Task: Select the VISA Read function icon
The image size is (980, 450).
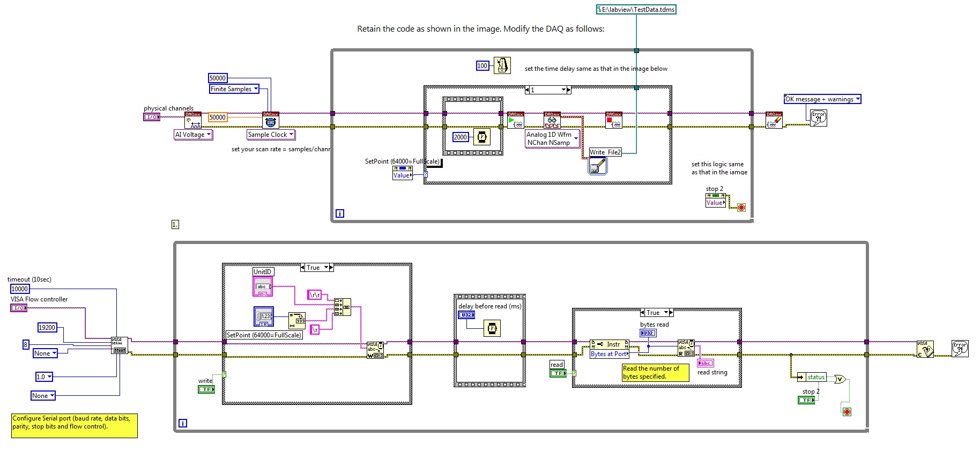Action: [x=686, y=348]
